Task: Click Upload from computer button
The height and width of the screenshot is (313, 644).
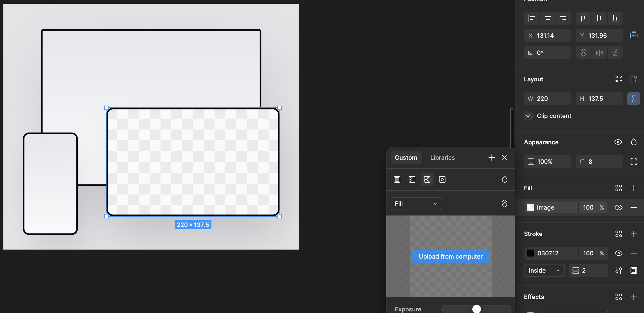Action: [x=451, y=256]
